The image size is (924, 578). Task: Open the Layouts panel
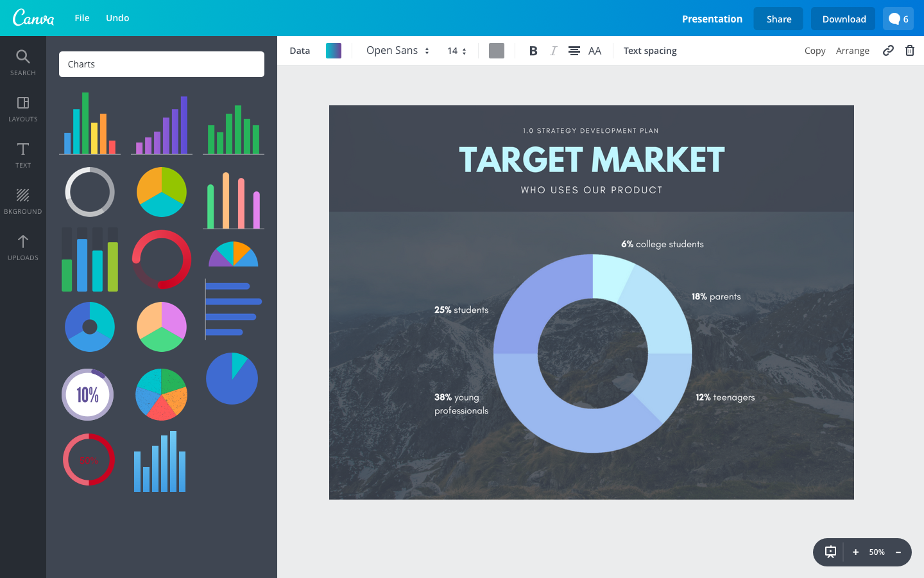coord(23,109)
